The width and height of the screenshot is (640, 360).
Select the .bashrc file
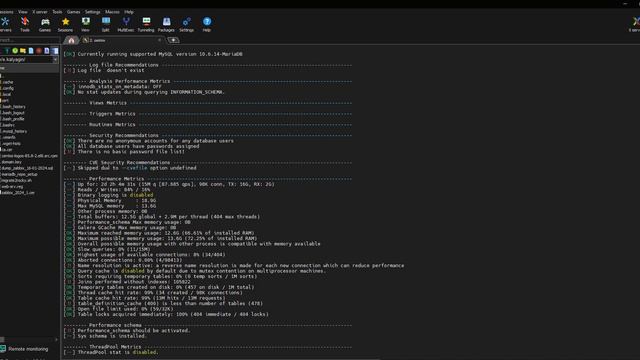pyautogui.click(x=8, y=125)
